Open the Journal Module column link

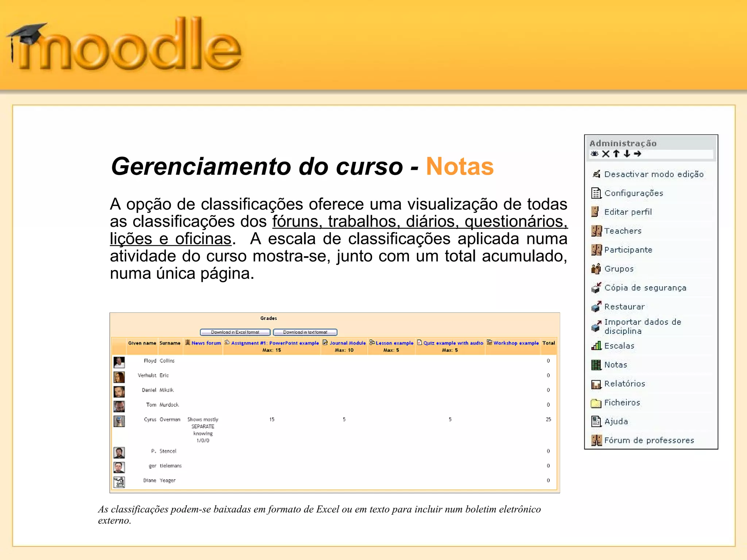(x=348, y=343)
